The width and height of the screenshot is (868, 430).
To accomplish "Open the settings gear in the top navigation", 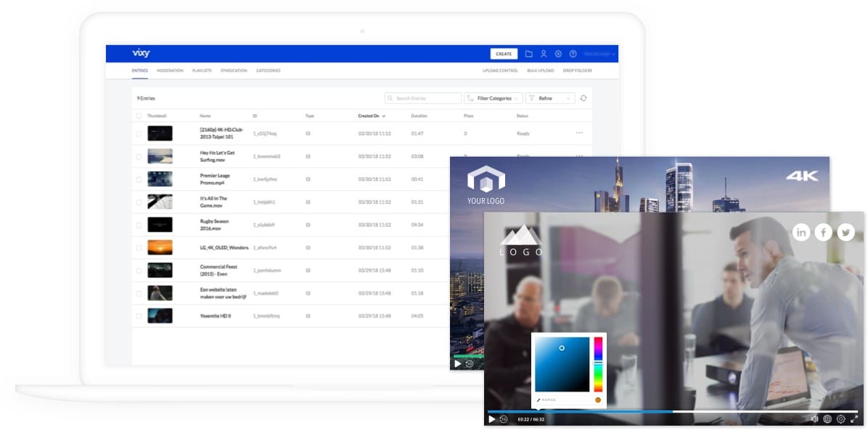I will click(x=559, y=54).
